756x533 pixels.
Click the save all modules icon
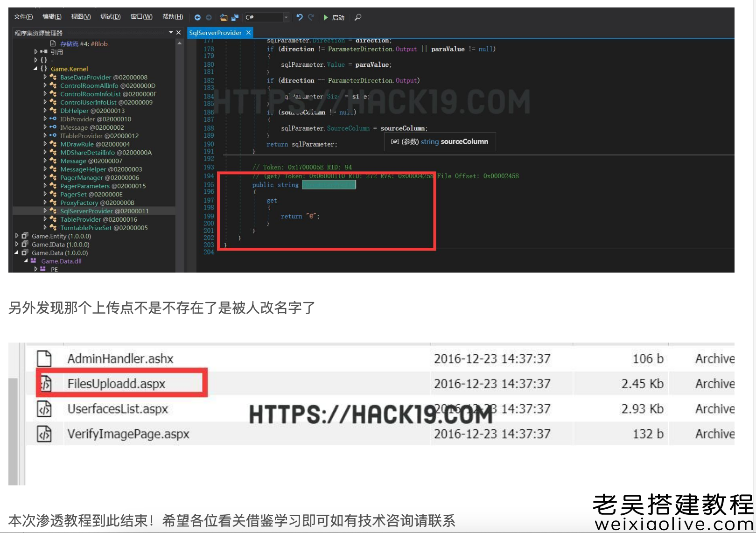[235, 17]
